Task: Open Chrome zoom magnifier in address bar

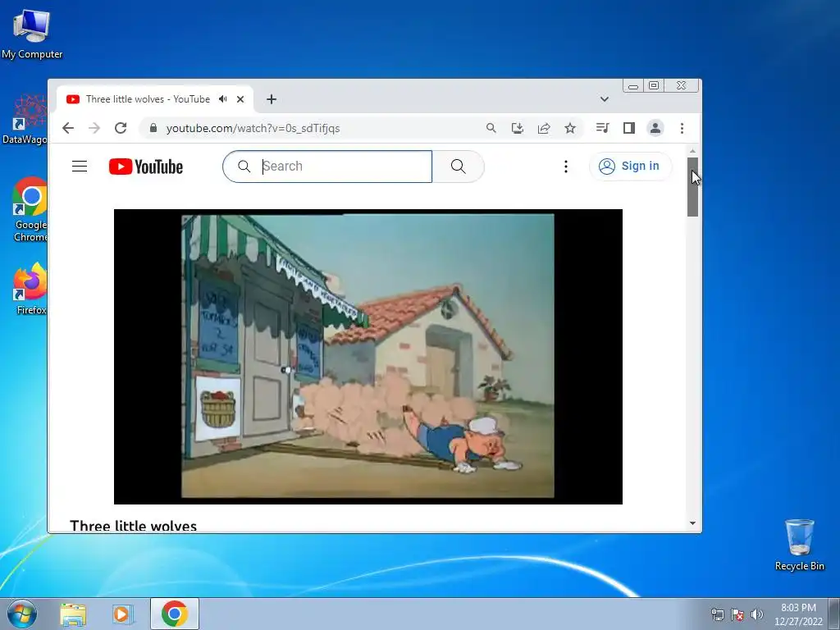Action: [x=491, y=128]
